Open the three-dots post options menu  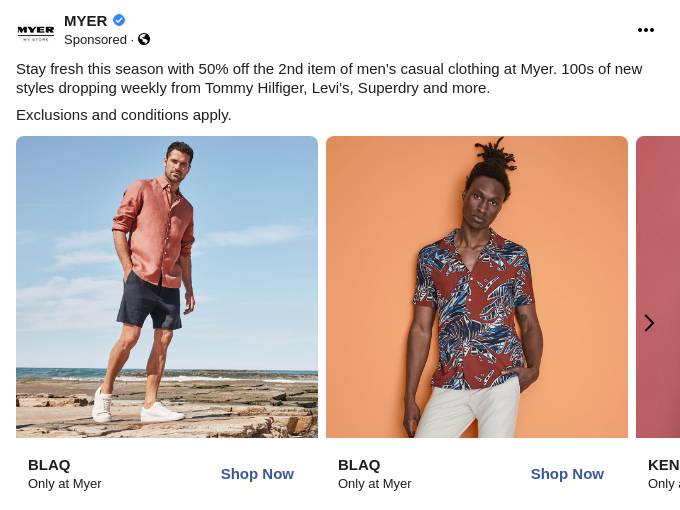(x=646, y=30)
